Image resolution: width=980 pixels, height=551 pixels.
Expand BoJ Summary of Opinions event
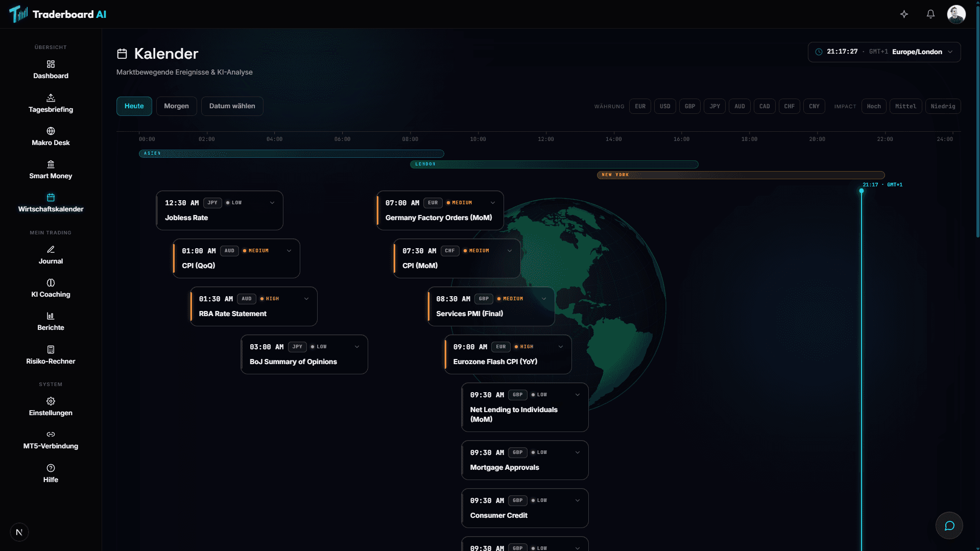click(x=357, y=347)
